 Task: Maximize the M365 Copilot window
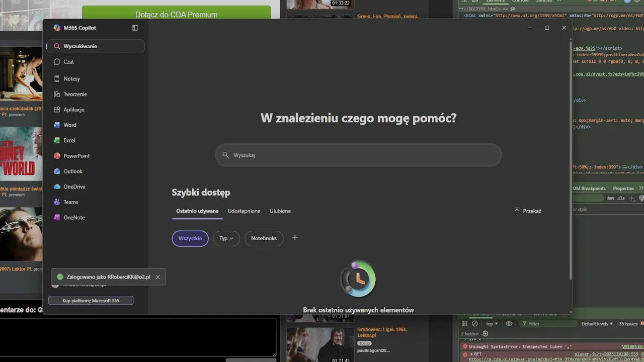tap(547, 28)
